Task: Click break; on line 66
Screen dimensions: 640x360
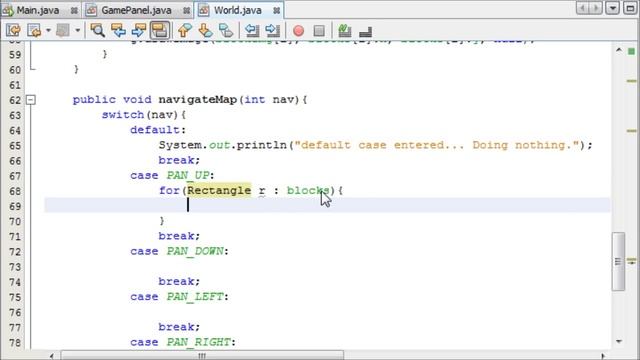Action: point(179,160)
